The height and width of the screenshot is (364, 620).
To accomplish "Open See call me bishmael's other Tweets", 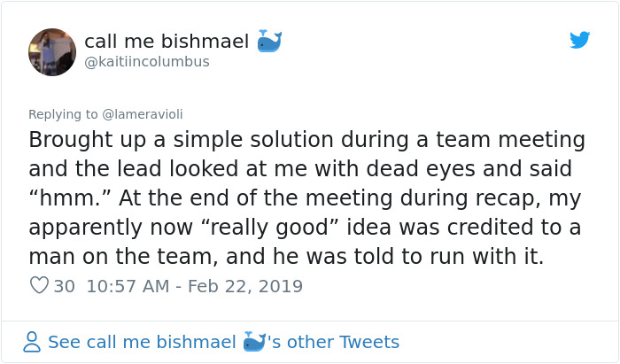I will coord(223,342).
